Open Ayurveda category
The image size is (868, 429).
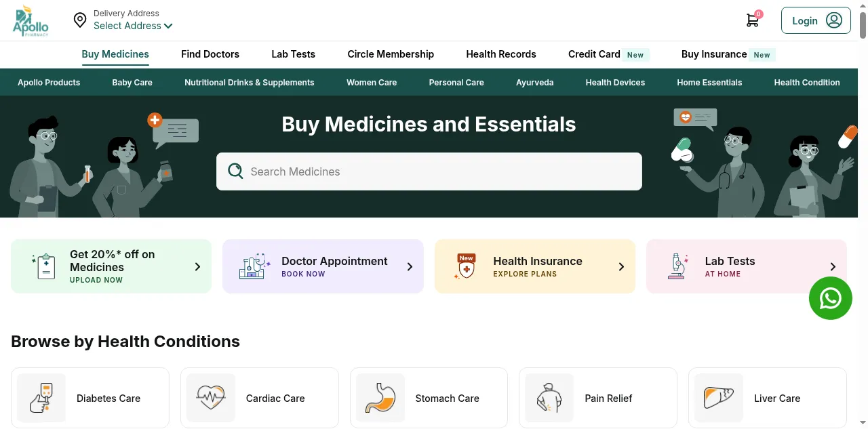pyautogui.click(x=535, y=82)
